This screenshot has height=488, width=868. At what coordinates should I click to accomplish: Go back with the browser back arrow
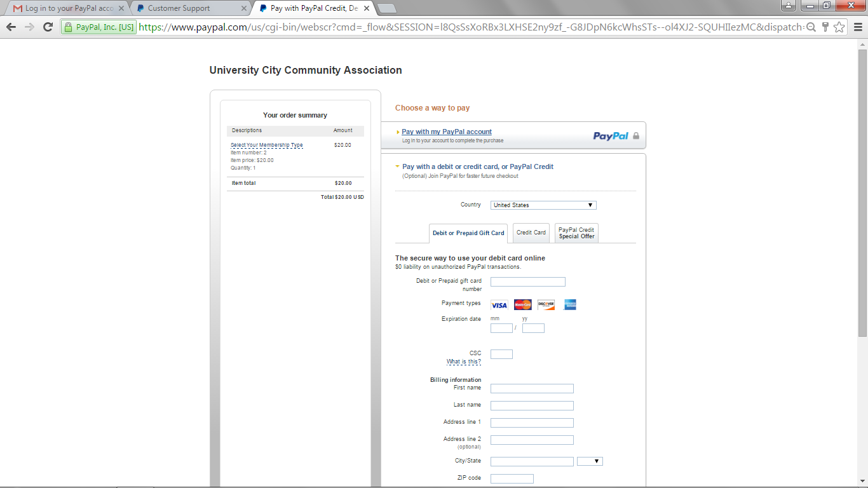click(x=11, y=27)
